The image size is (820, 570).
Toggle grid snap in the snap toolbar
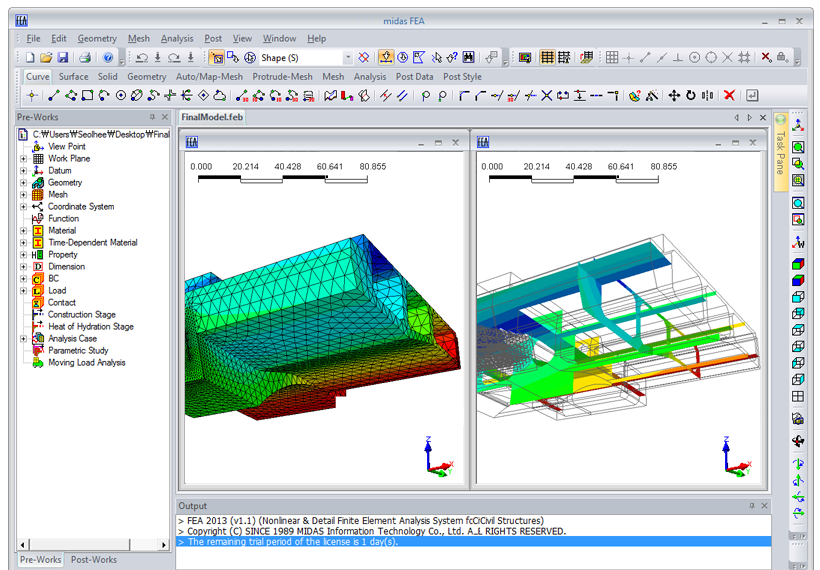[x=612, y=58]
